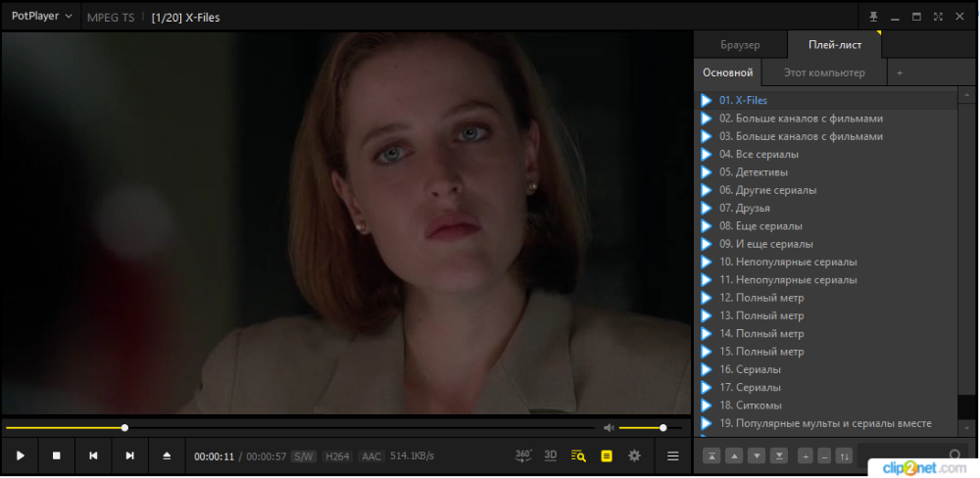Click the volume slider knob

click(663, 428)
